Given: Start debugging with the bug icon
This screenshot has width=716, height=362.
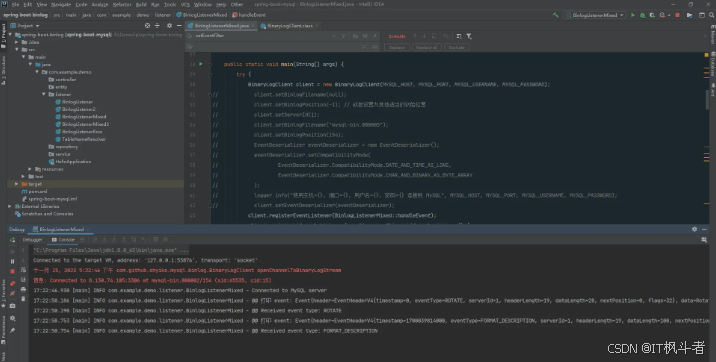Looking at the screenshot, I should pyautogui.click(x=642, y=15).
